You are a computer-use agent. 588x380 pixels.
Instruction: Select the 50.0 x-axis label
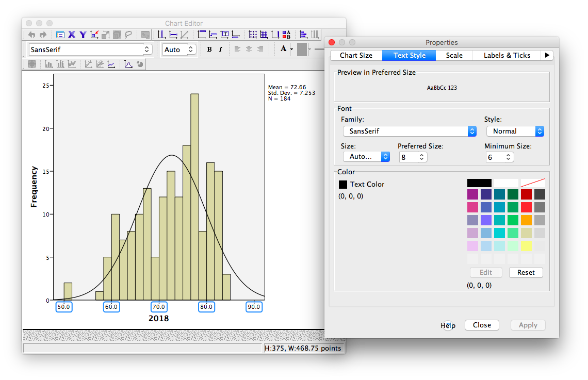64,307
